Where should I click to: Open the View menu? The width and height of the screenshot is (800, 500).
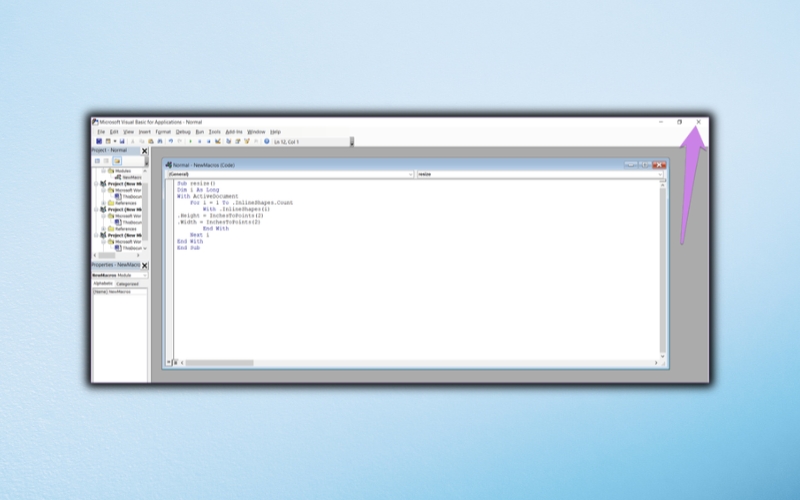pyautogui.click(x=128, y=132)
